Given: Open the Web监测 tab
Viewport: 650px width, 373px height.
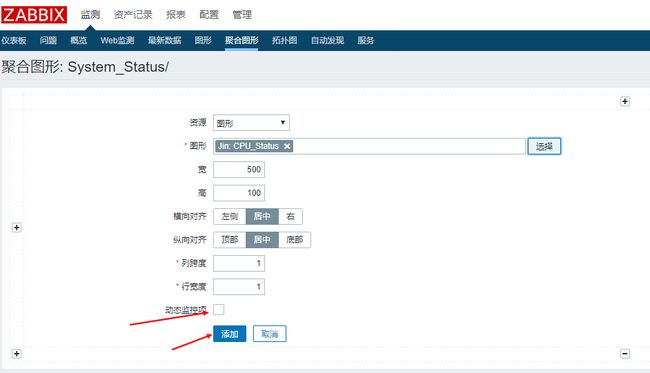Looking at the screenshot, I should pos(117,40).
